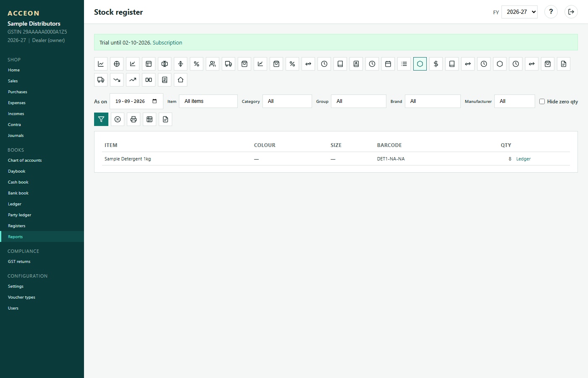Log out using the exit arrow icon
Image resolution: width=588 pixels, height=378 pixels.
click(571, 12)
